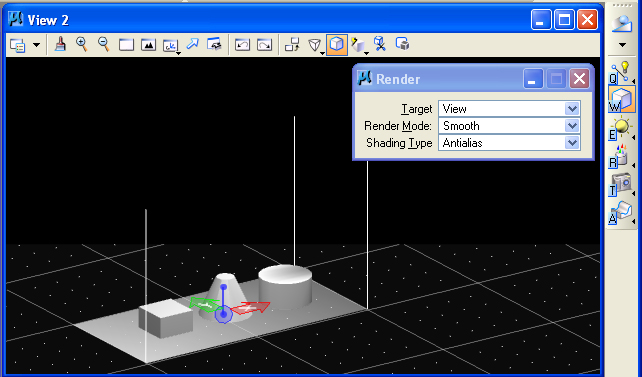Open the lightning-bolt cube brightness tool

pyautogui.click(x=358, y=45)
